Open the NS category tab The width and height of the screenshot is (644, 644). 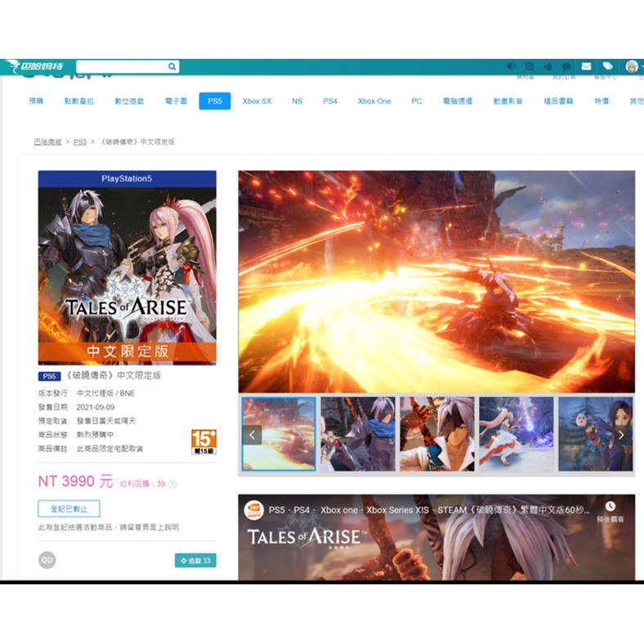click(x=297, y=101)
